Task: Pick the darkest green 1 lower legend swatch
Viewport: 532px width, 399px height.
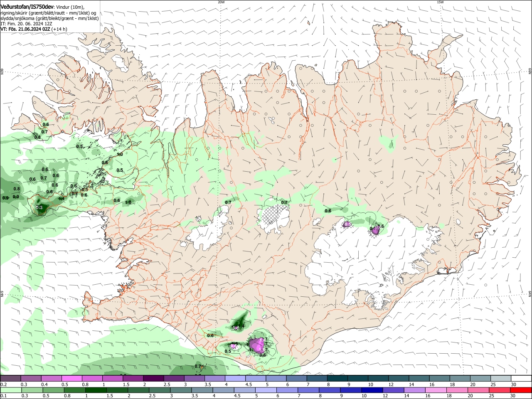Action: (x=96, y=390)
